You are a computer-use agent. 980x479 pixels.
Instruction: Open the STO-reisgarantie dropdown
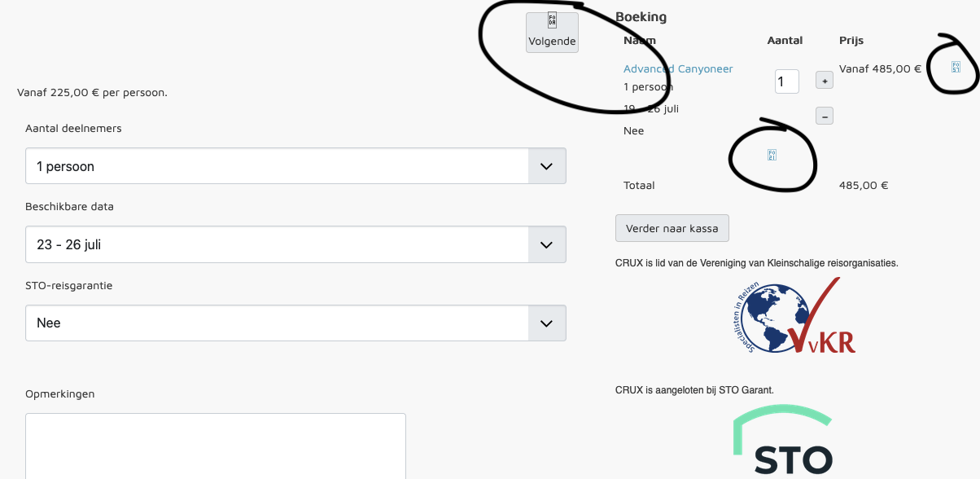[x=295, y=323]
